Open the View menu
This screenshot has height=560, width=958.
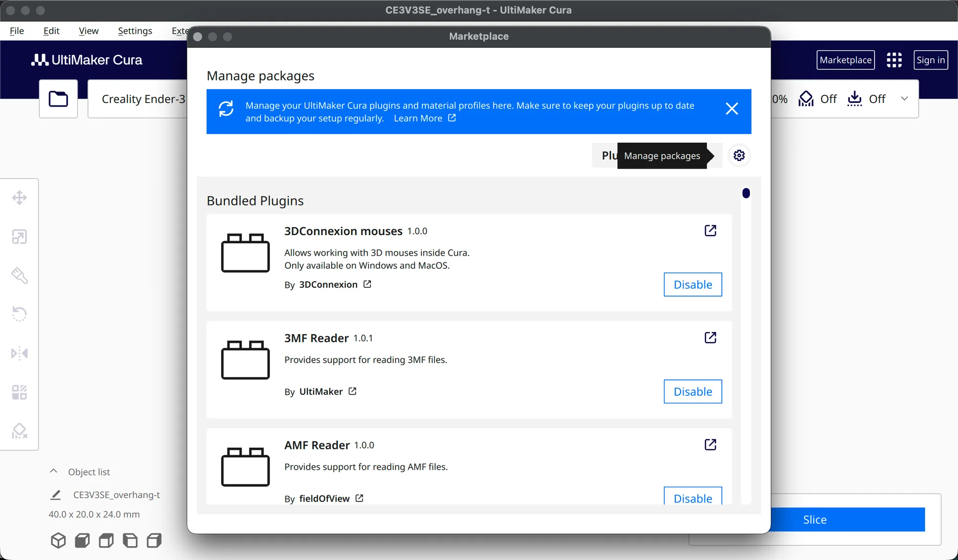coord(89,31)
